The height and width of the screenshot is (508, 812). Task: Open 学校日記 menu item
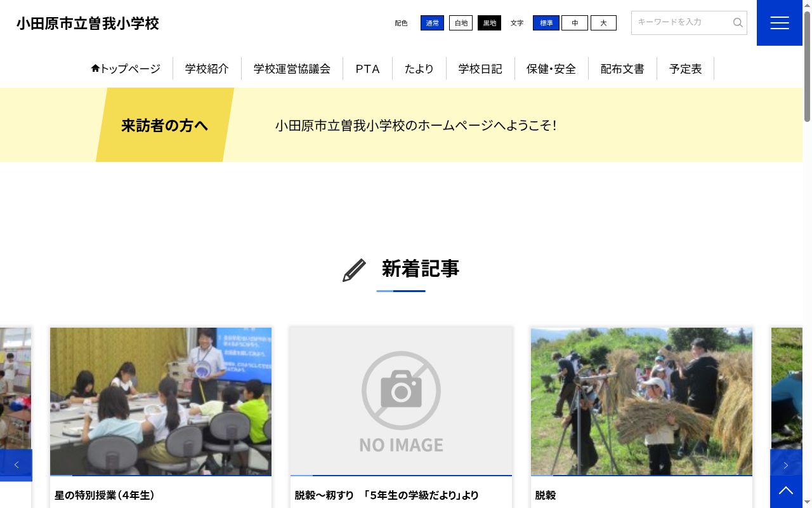pos(480,69)
